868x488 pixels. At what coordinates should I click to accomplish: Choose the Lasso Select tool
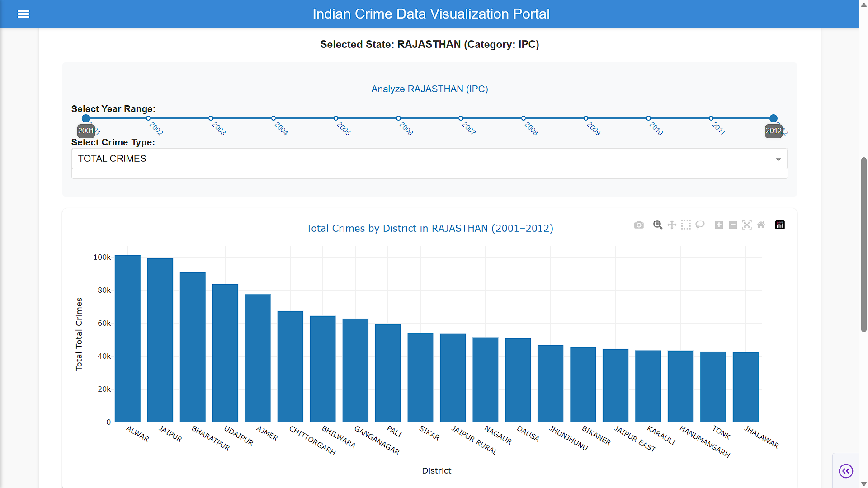700,225
